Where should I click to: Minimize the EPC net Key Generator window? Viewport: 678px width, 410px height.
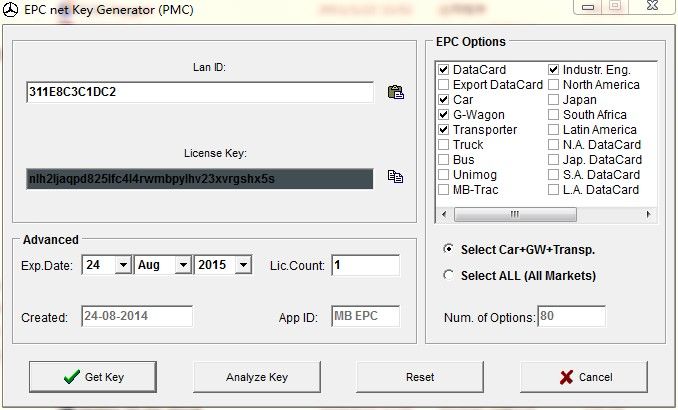(x=588, y=6)
